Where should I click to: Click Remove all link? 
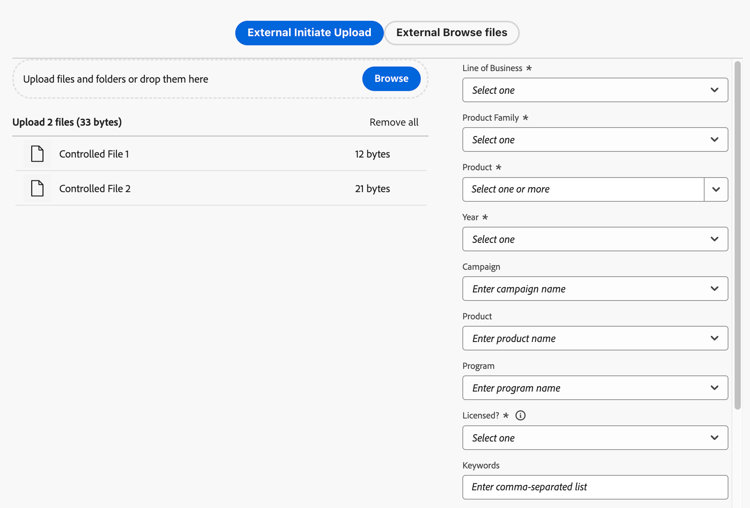(x=394, y=122)
